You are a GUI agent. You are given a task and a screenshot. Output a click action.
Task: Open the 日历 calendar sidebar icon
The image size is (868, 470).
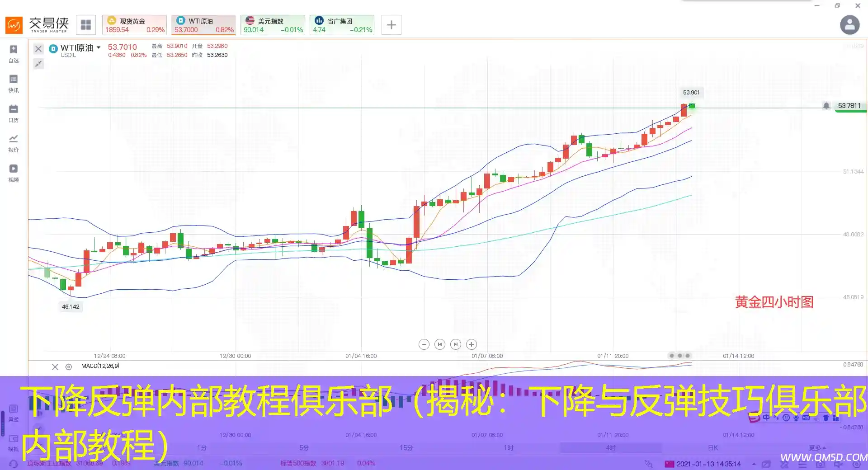[14, 113]
